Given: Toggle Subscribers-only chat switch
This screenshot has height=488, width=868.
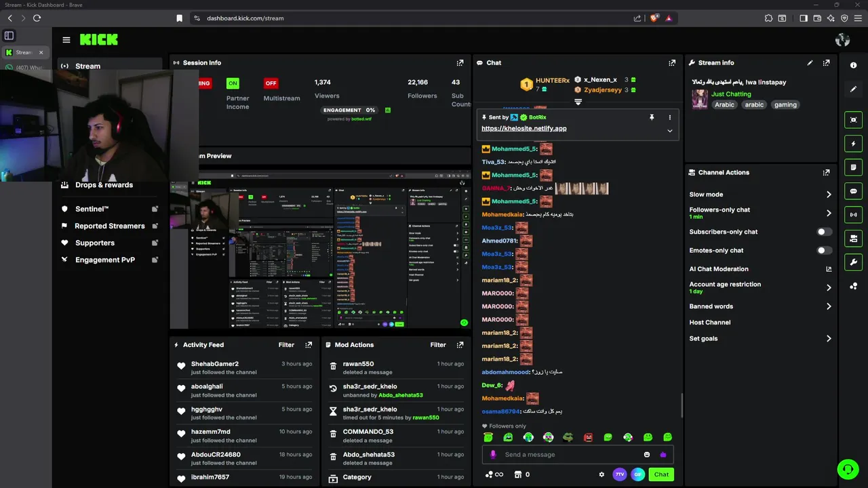Looking at the screenshot, I should 823,232.
